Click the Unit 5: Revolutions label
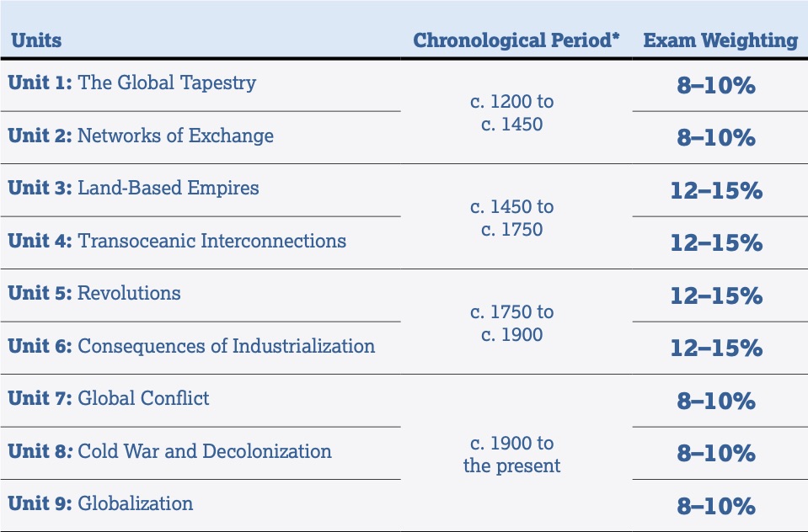Image resolution: width=808 pixels, height=532 pixels. tap(94, 294)
